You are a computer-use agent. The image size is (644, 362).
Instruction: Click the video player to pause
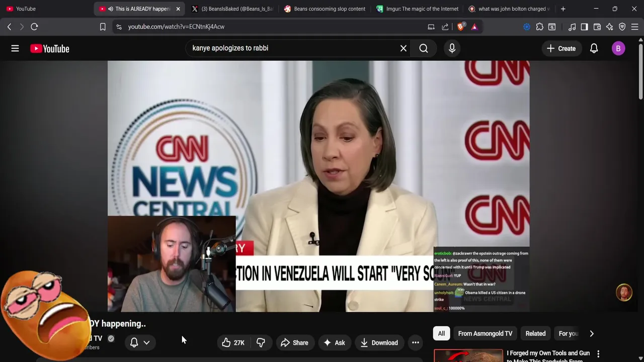point(318,186)
